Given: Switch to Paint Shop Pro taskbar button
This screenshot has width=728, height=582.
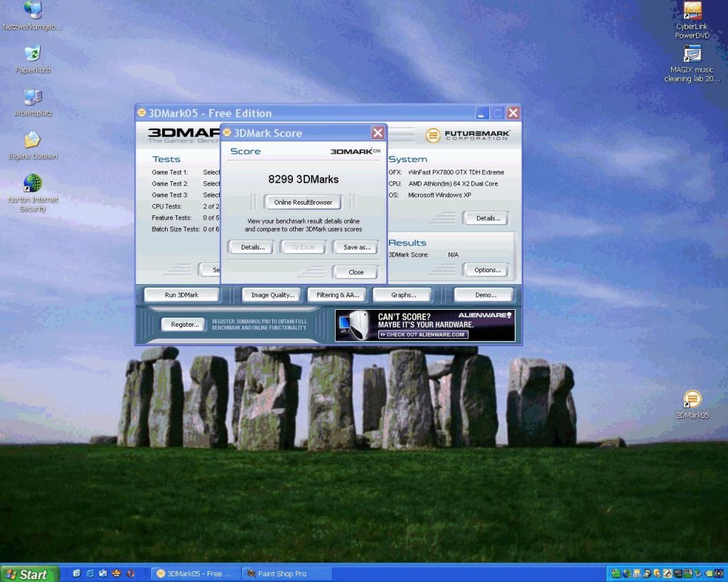Looking at the screenshot, I should 288,573.
